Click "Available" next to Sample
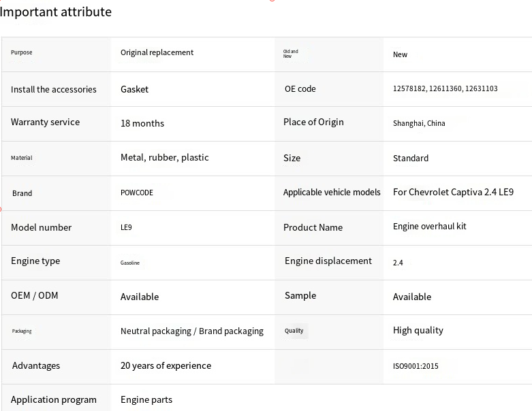The image size is (532, 411). pyautogui.click(x=411, y=297)
